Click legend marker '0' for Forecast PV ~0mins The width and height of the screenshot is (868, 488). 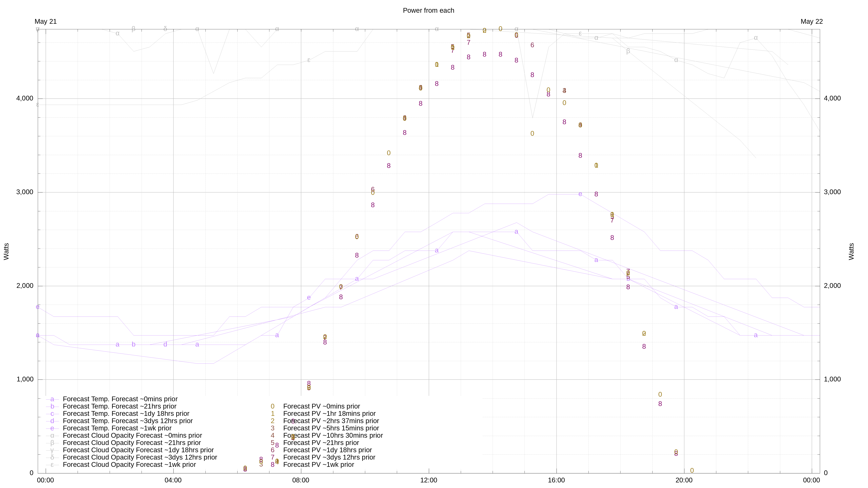click(273, 406)
